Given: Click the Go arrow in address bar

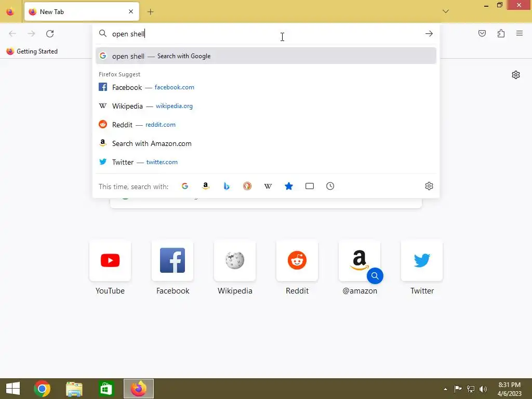Looking at the screenshot, I should 429,34.
